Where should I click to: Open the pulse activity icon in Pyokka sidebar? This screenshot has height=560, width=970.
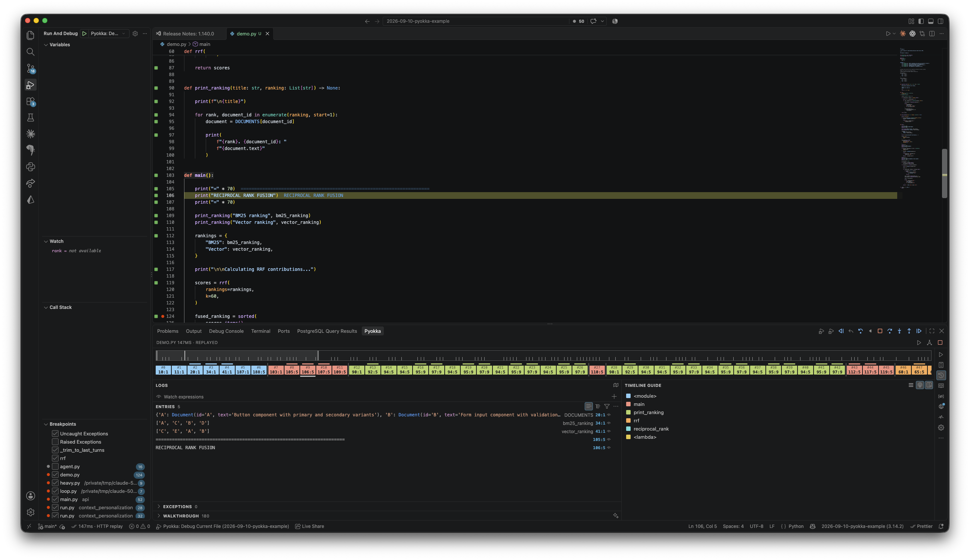941,417
